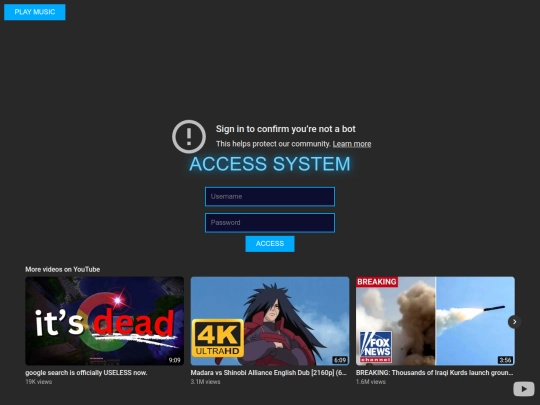The image size is (540, 405).
Task: Click the "1.6M views" text
Action: point(371,382)
